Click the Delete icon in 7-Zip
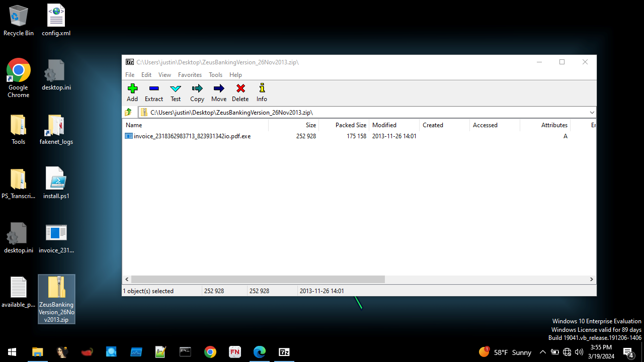644x362 pixels. point(240,93)
